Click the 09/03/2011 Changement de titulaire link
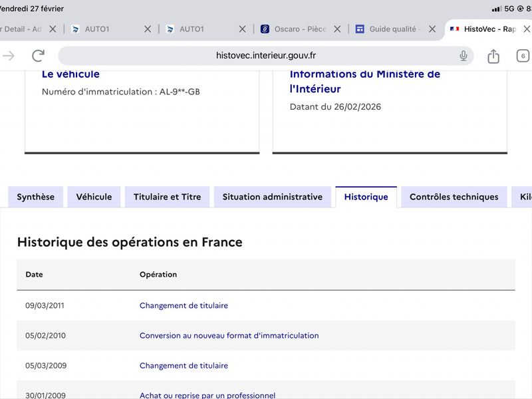 [x=184, y=306]
